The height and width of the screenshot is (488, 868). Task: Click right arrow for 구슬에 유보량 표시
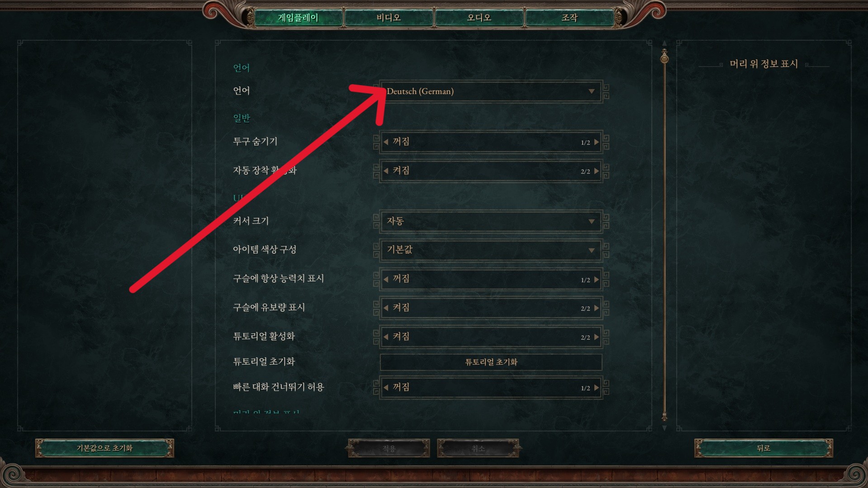[x=597, y=308]
